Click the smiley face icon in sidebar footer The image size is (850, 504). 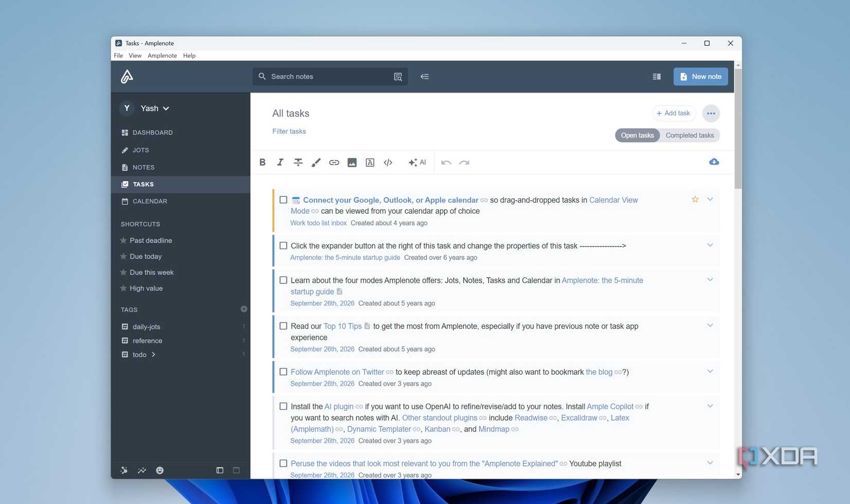click(160, 470)
